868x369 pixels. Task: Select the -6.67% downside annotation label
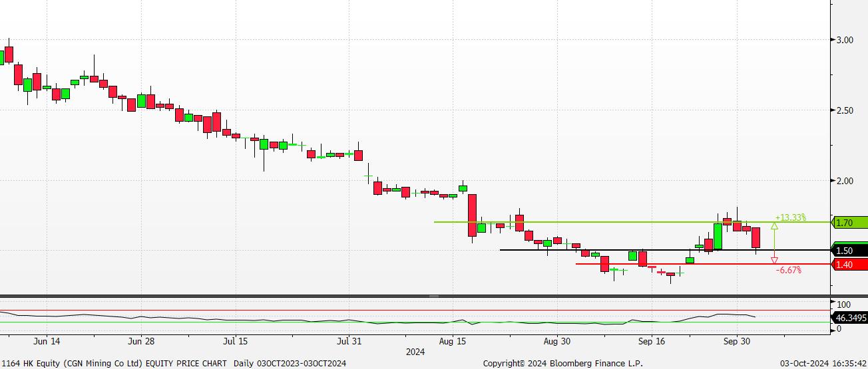[789, 270]
